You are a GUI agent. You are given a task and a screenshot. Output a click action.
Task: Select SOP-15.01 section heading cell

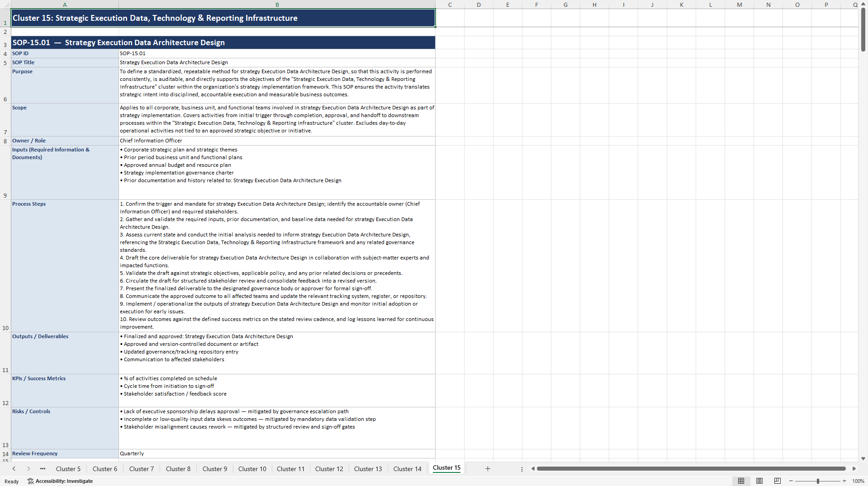(x=223, y=42)
